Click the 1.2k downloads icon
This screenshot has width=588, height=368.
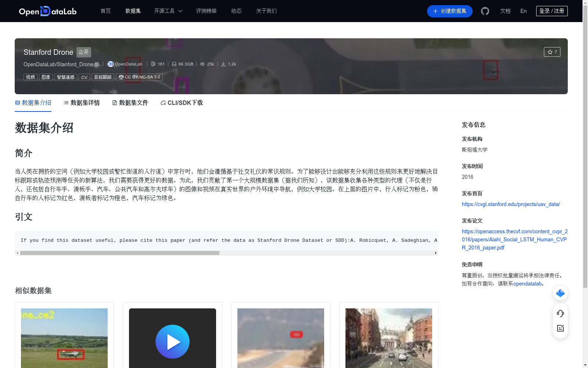(x=223, y=64)
